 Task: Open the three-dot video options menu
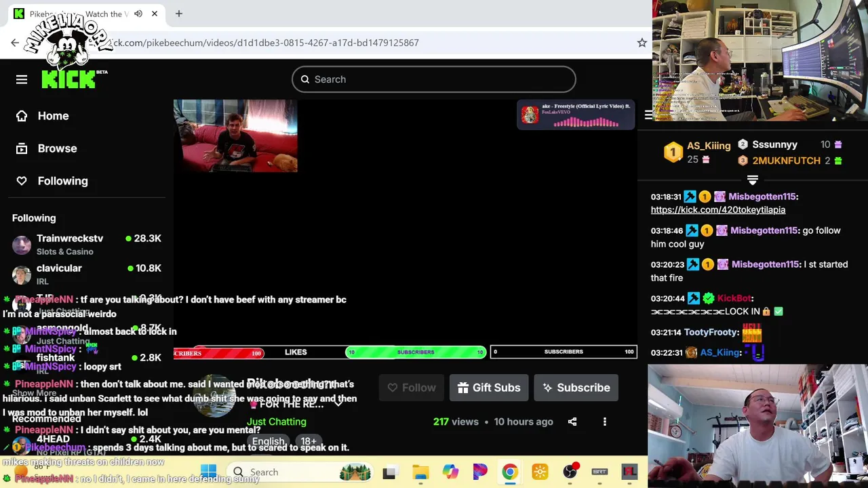pyautogui.click(x=605, y=422)
